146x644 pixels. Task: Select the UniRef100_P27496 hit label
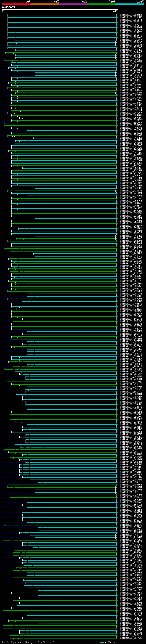(x=131, y=85)
